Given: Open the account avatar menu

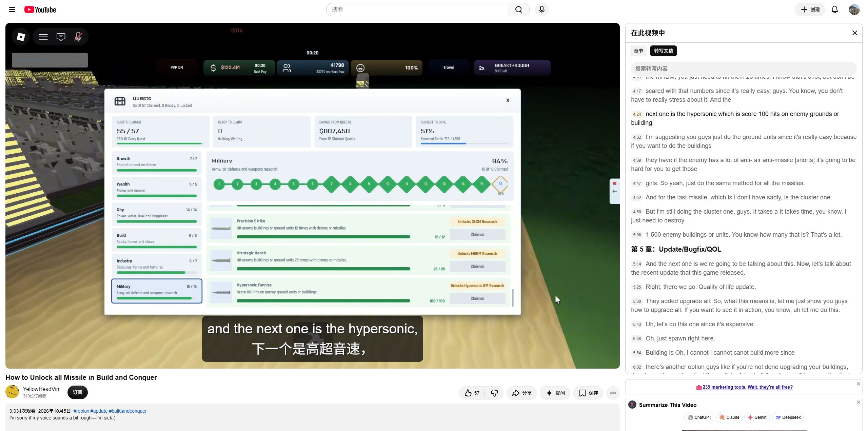Looking at the screenshot, I should (x=854, y=9).
